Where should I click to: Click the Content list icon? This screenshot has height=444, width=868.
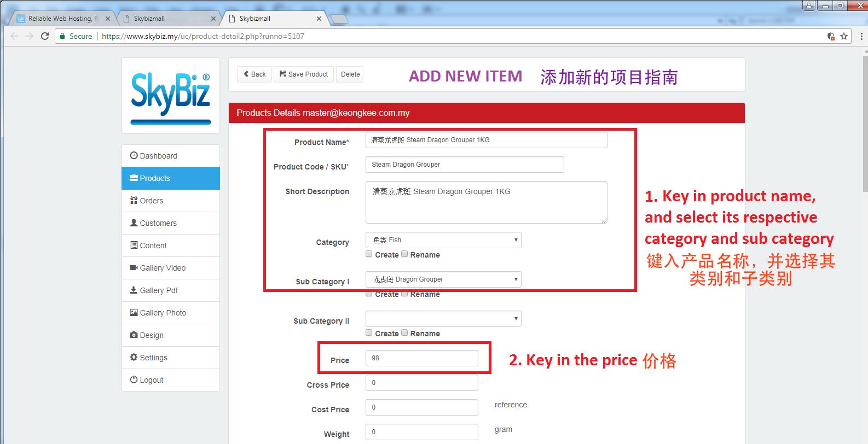[x=134, y=245]
